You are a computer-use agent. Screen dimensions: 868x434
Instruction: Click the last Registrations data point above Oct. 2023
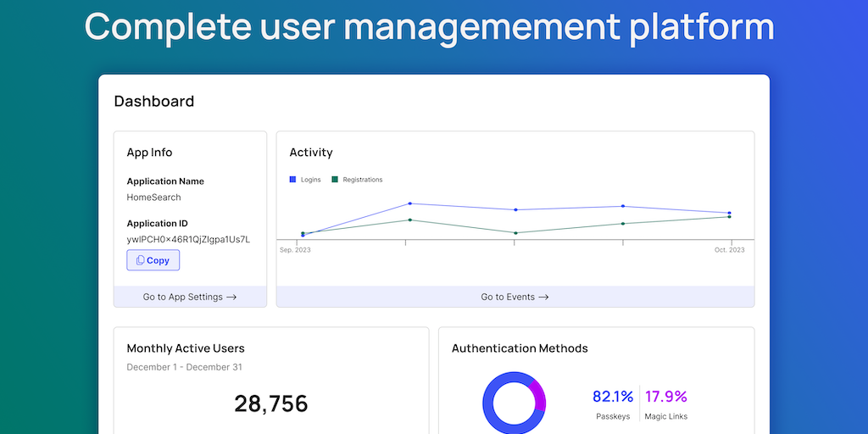pos(729,217)
